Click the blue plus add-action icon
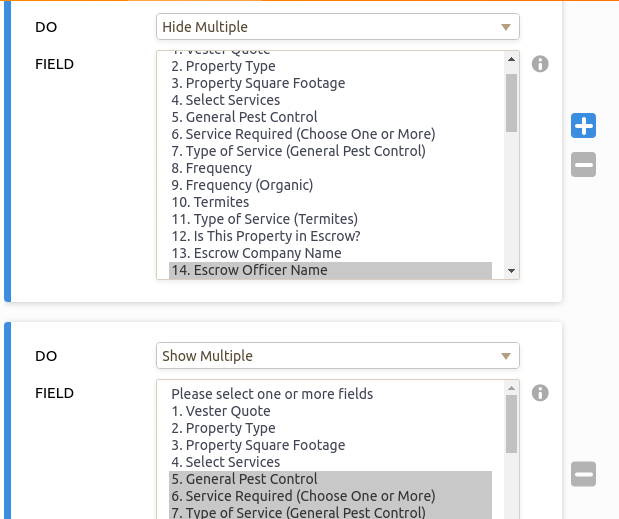619x519 pixels. point(584,126)
